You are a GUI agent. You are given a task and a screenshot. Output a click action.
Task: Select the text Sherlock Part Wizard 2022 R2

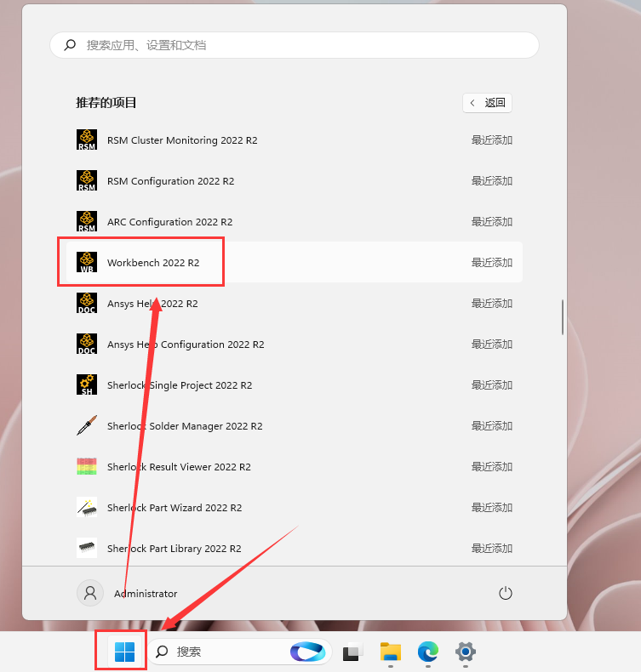click(x=175, y=508)
